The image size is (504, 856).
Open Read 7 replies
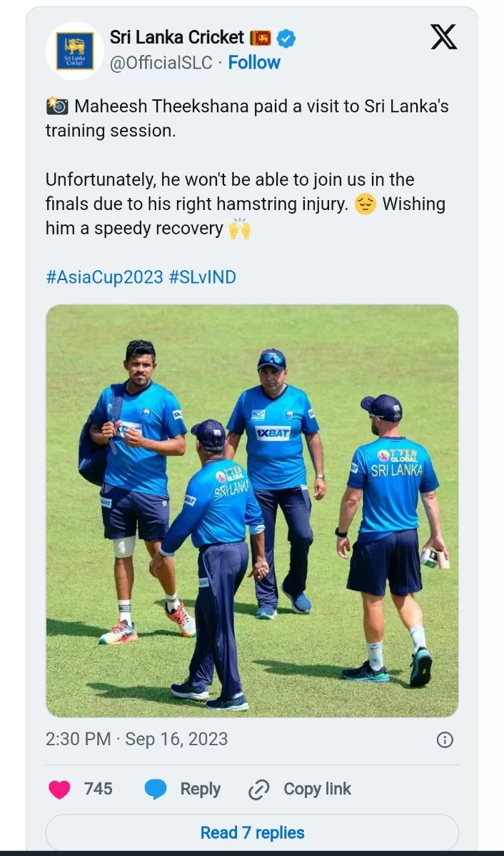(252, 832)
